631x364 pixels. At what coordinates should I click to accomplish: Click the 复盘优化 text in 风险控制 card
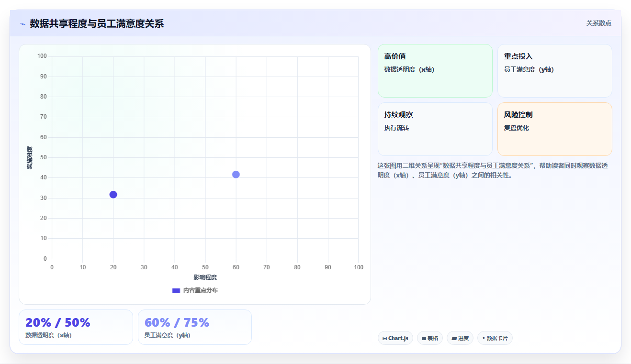[516, 128]
